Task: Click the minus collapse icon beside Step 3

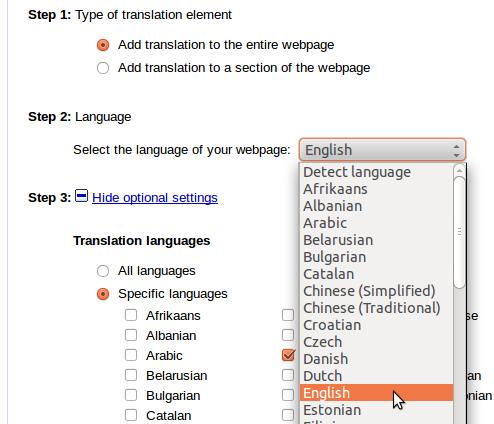Action: tap(81, 196)
